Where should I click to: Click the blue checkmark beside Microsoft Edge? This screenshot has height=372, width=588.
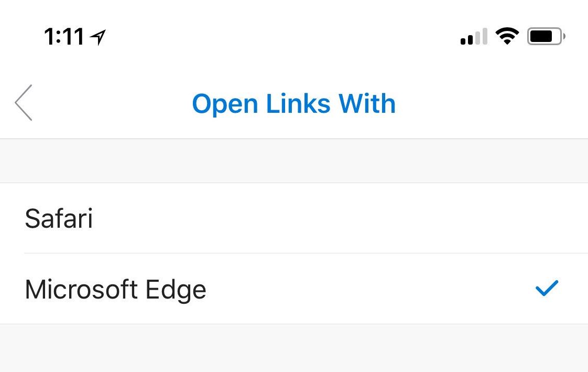click(547, 288)
